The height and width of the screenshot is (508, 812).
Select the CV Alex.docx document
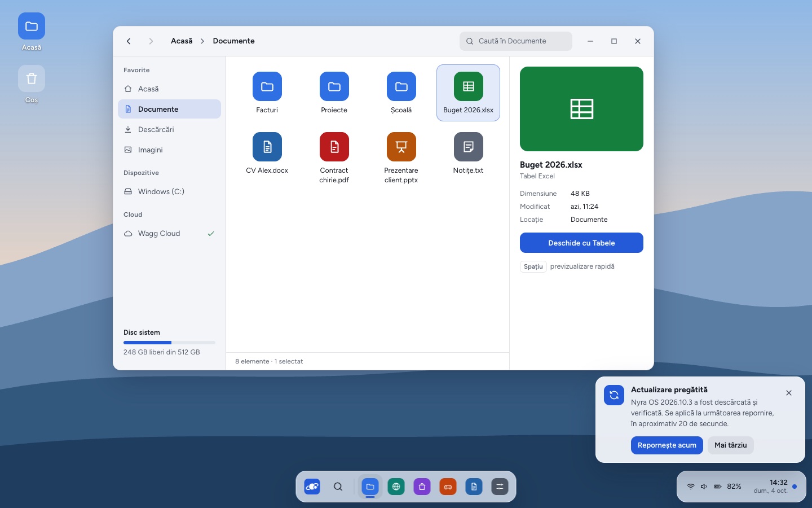pyautogui.click(x=267, y=157)
